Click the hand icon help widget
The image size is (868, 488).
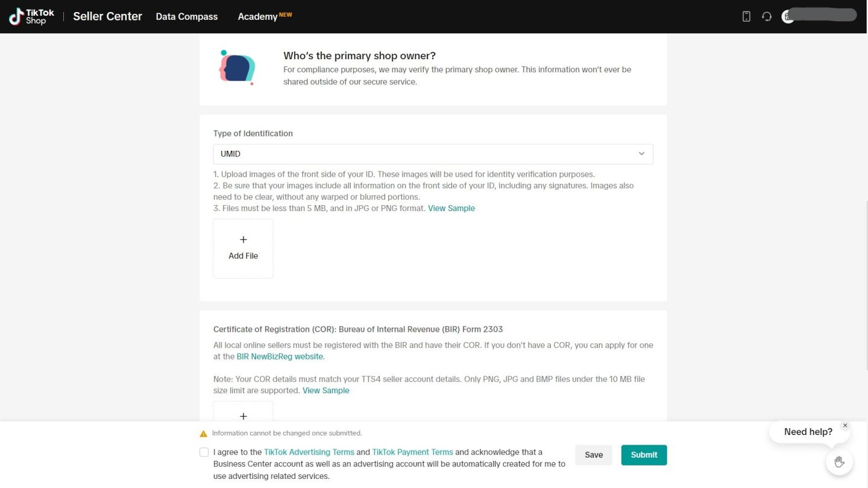839,462
